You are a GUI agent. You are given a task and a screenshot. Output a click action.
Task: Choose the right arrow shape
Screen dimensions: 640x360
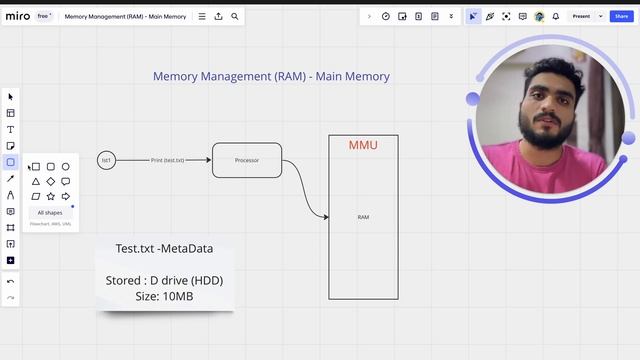66,196
